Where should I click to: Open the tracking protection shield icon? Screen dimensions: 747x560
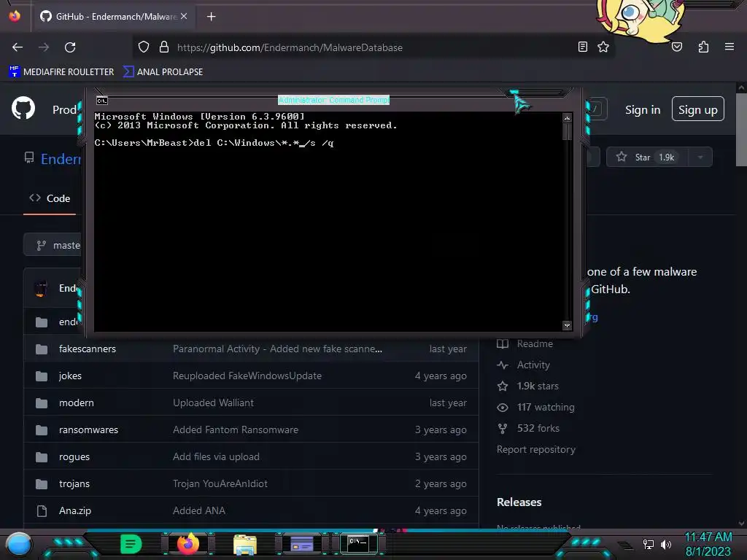pos(144,47)
